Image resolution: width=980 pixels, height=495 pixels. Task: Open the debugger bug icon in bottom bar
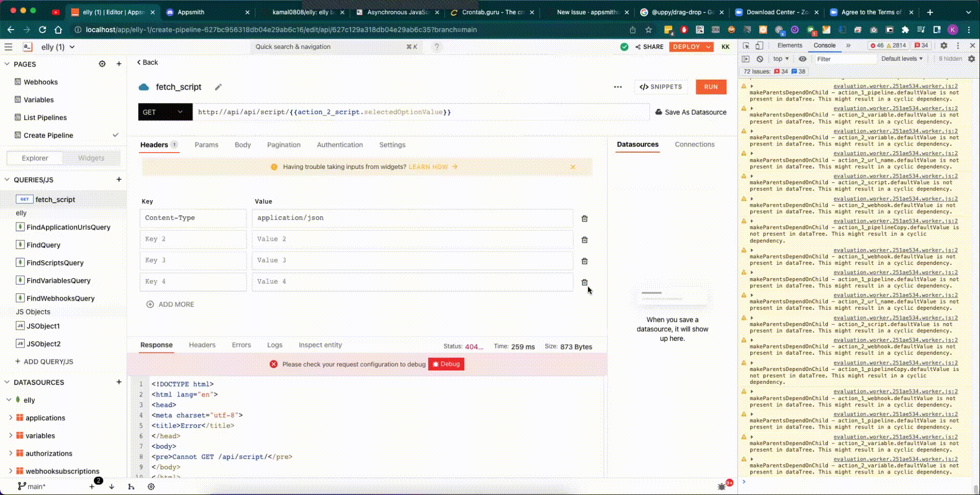click(x=722, y=486)
